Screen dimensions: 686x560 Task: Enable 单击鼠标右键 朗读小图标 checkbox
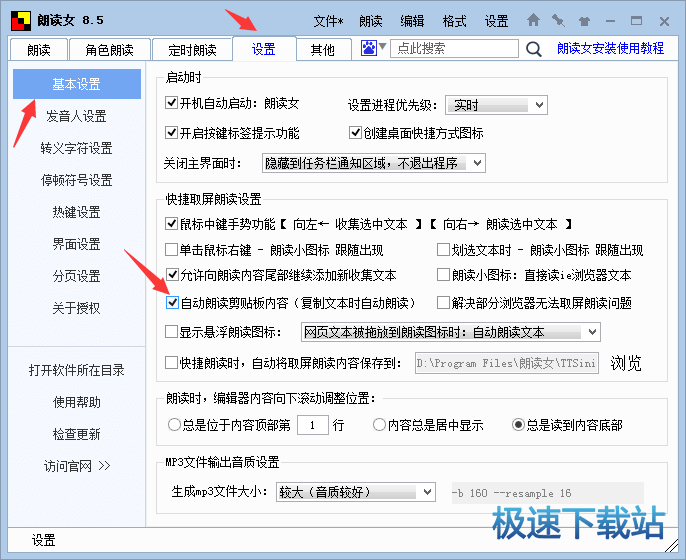pyautogui.click(x=172, y=250)
